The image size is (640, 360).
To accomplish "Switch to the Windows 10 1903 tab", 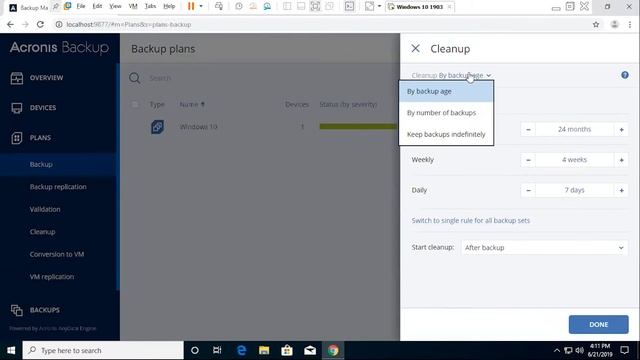I will click(x=419, y=7).
